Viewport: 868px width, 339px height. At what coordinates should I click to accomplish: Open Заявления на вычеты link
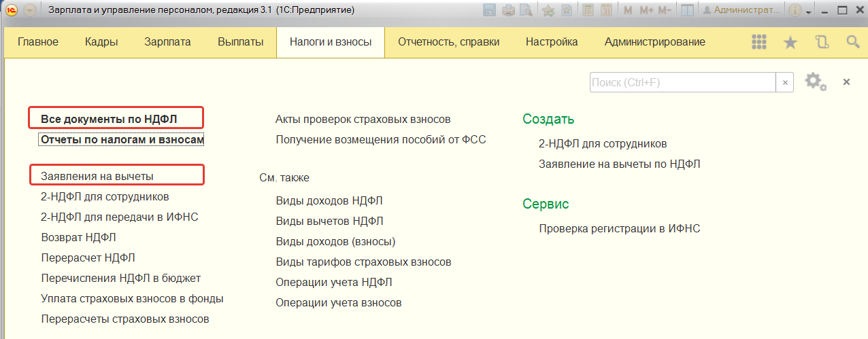pos(97,176)
